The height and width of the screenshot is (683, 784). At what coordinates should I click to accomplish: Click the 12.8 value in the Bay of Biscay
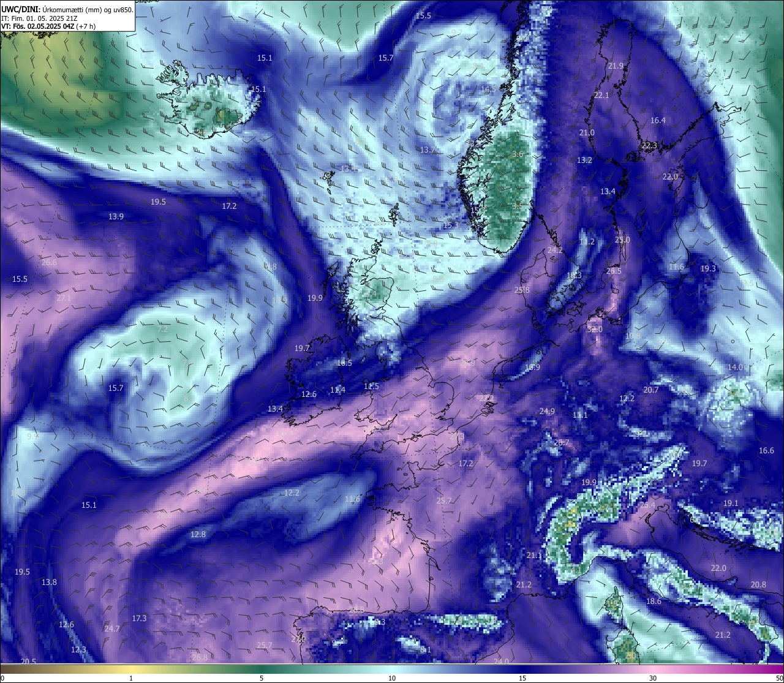pos(198,534)
